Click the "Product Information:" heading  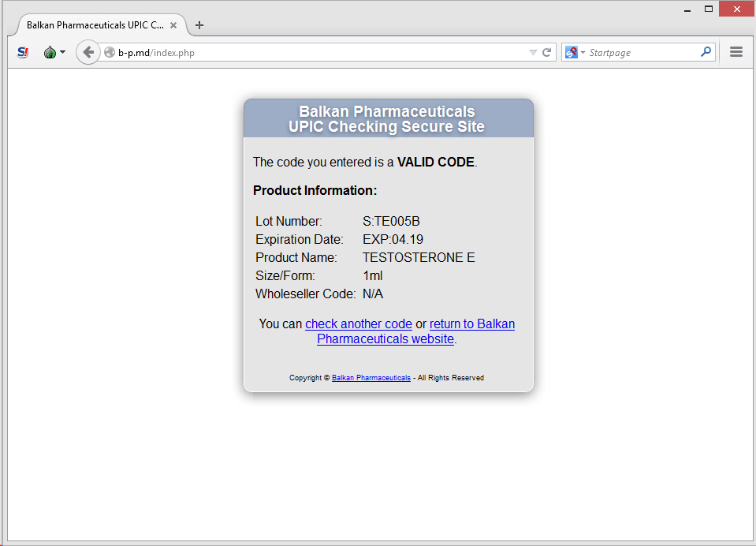click(315, 191)
